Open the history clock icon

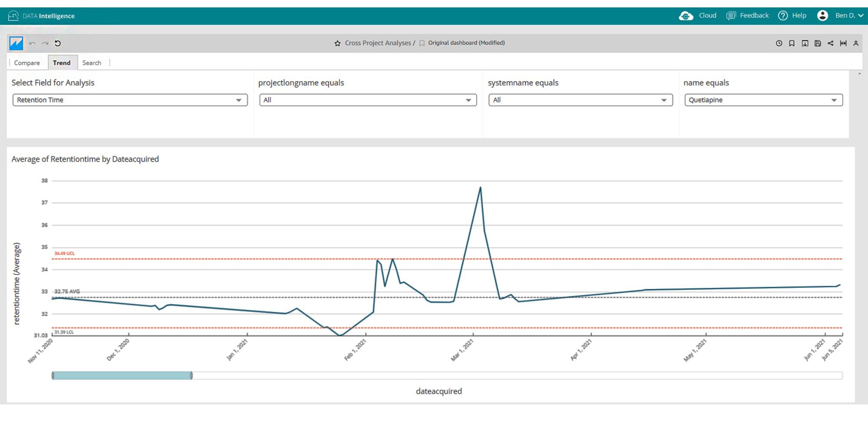click(779, 43)
